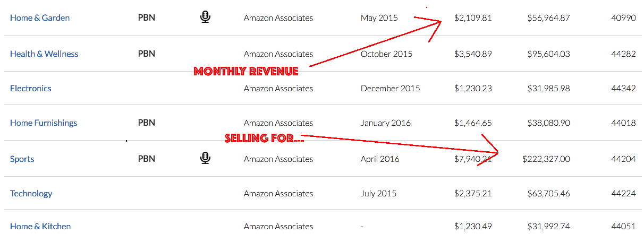
Task: Select the $2,109.81 monthly revenue value
Action: coord(473,18)
